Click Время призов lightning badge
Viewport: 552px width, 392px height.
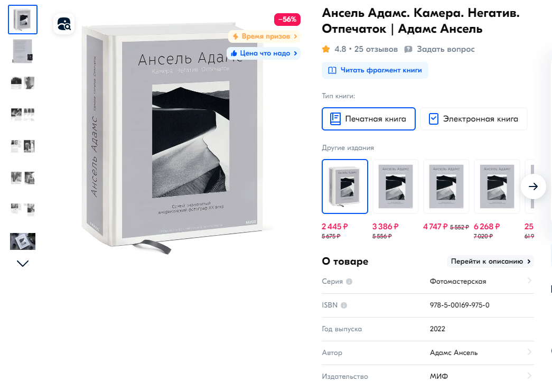pyautogui.click(x=264, y=36)
